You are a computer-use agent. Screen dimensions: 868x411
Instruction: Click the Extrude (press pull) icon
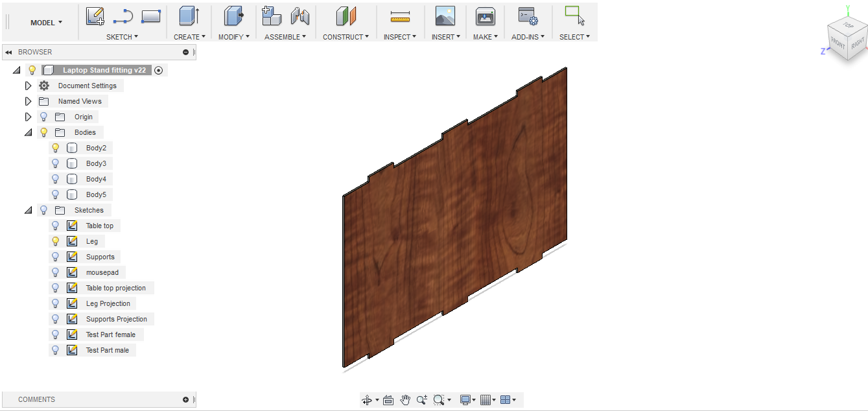189,16
